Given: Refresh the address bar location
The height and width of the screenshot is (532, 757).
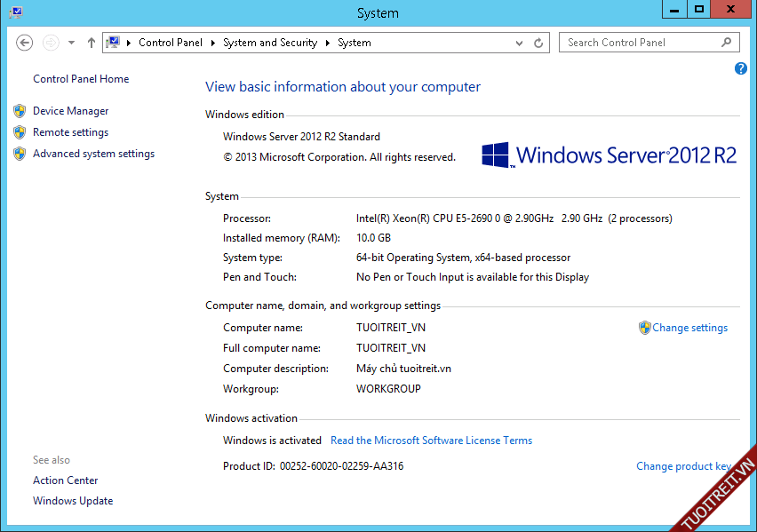Looking at the screenshot, I should pos(538,43).
